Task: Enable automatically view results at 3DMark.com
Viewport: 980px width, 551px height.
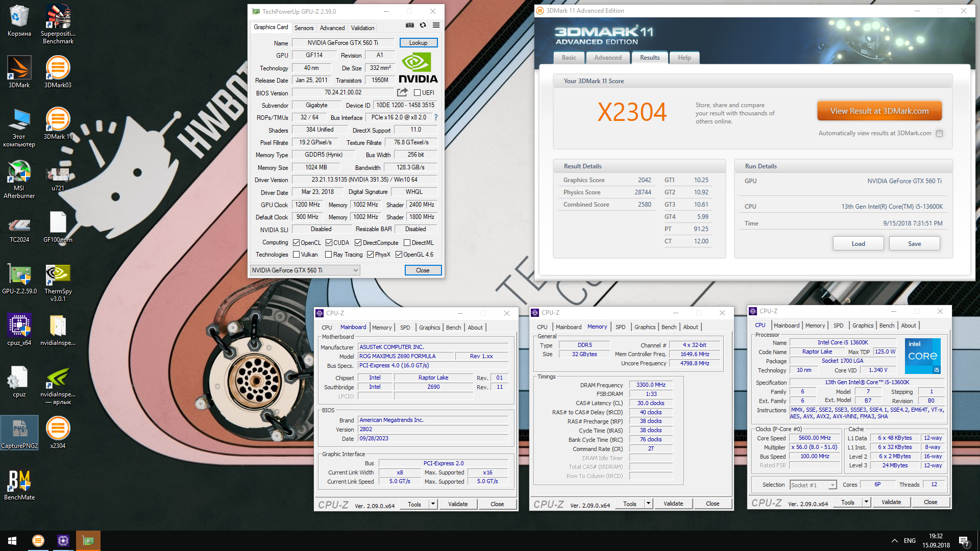Action: coord(939,133)
